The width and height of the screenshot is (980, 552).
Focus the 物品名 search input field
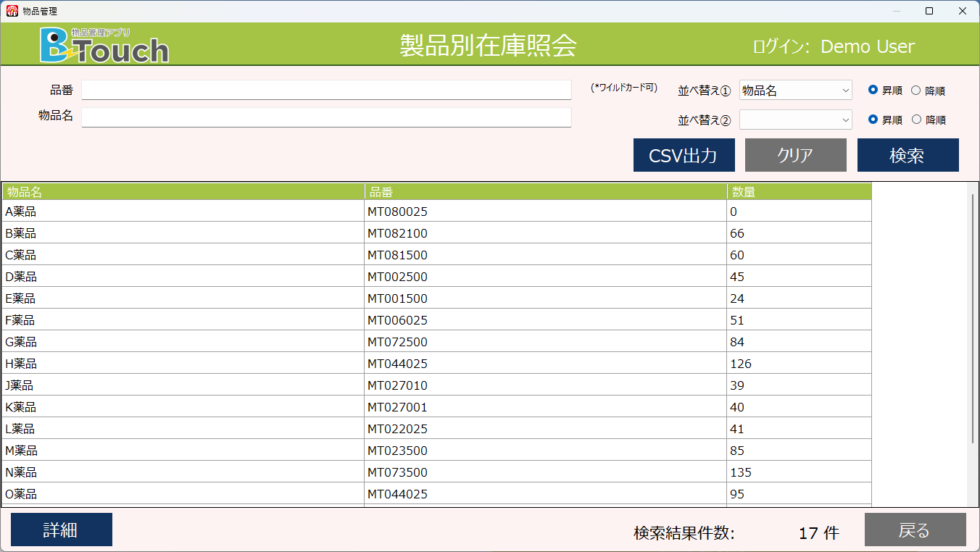click(x=326, y=117)
